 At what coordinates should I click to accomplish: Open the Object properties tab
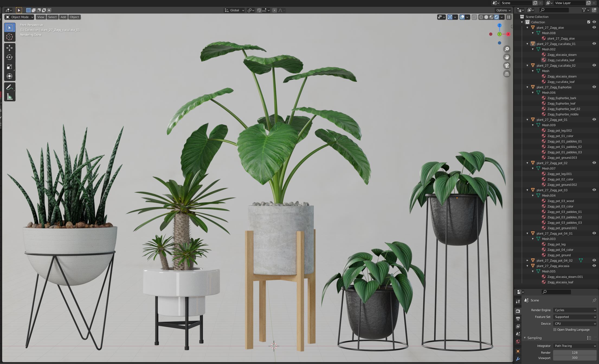point(518,351)
